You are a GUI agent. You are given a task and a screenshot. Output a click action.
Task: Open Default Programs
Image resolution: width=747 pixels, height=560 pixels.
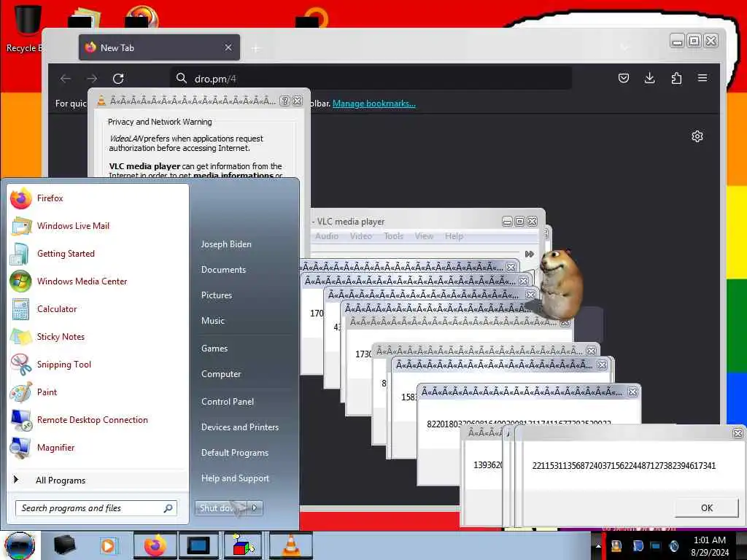[234, 452]
